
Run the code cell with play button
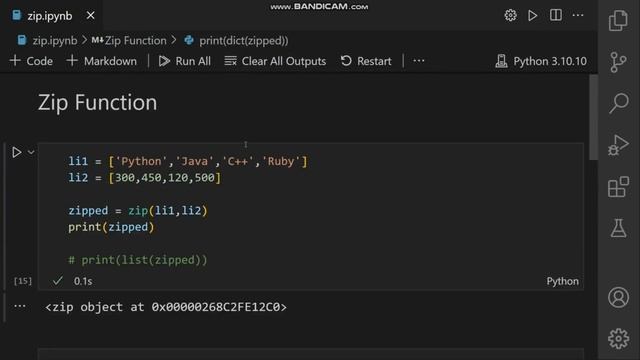[x=16, y=152]
